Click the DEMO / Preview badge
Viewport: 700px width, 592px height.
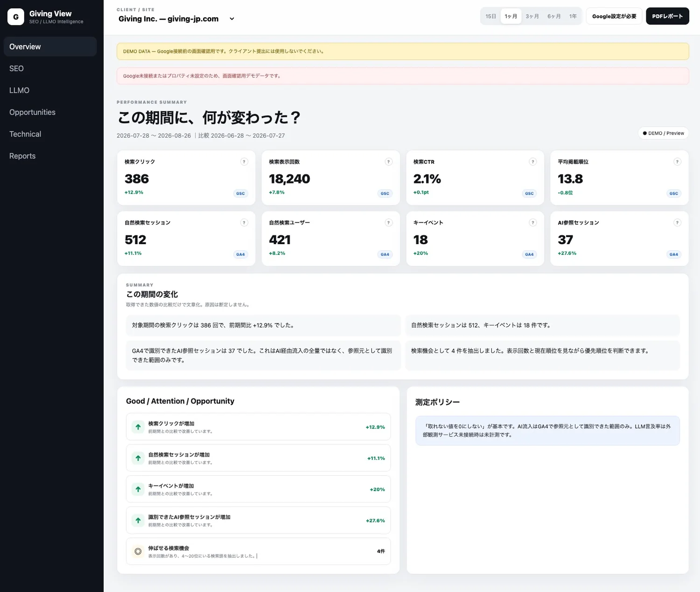[663, 133]
